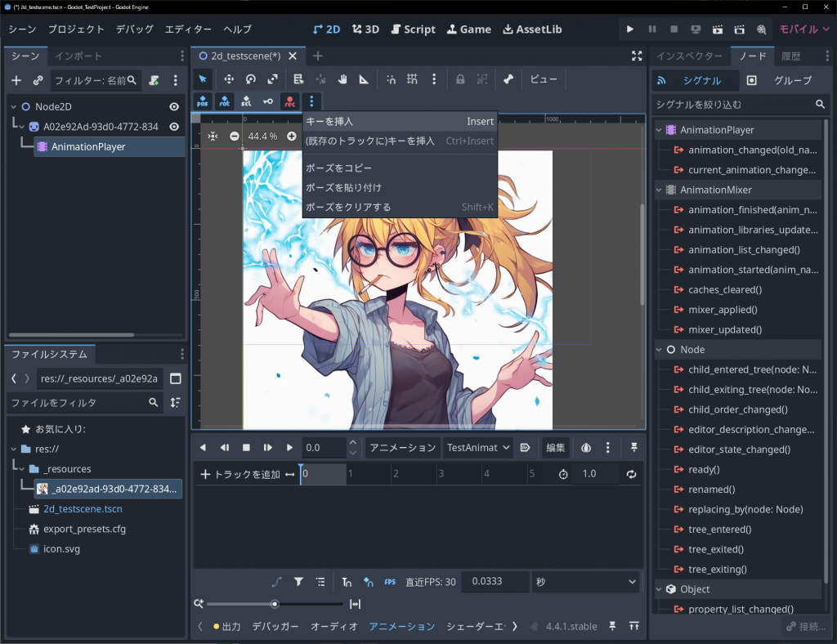Toggle the pos key mask button
837x644 pixels.
click(x=203, y=101)
